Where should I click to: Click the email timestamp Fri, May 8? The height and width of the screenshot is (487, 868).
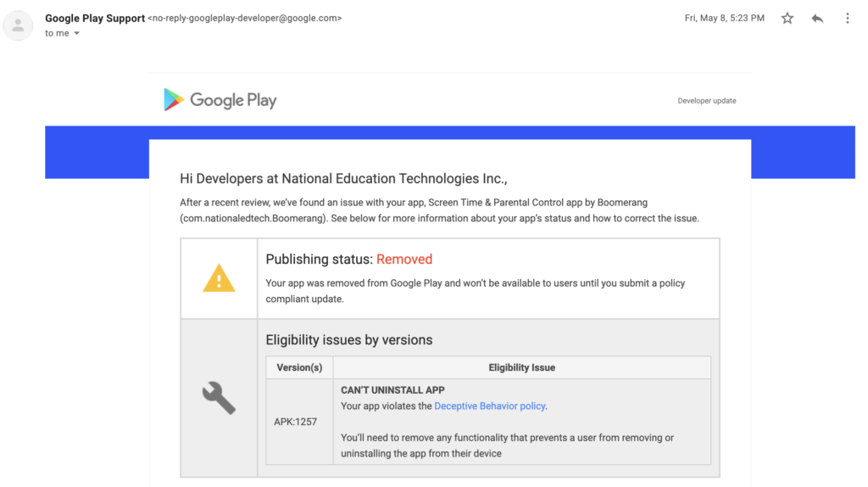[x=724, y=19]
